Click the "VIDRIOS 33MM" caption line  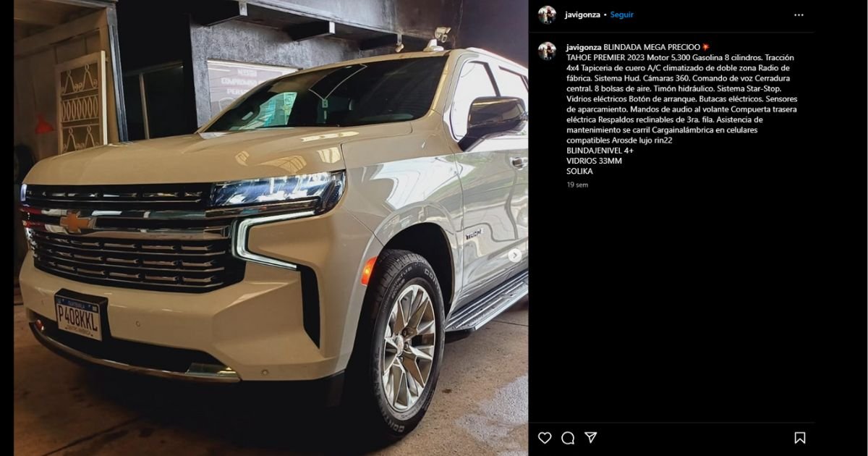[594, 161]
